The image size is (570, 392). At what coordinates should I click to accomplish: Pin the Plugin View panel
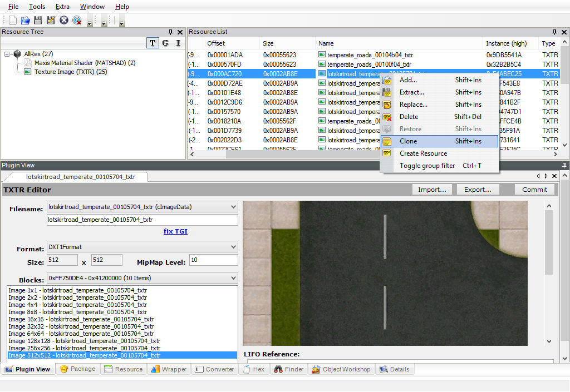click(x=564, y=166)
